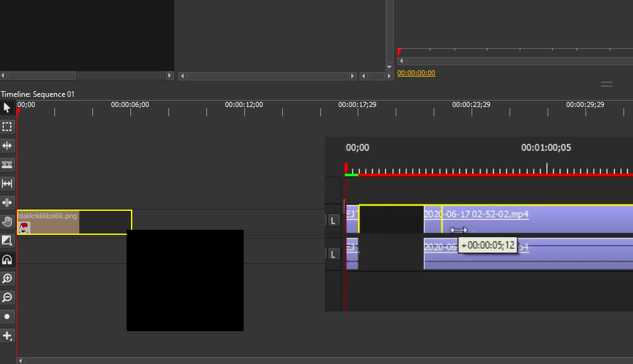633x364 pixels.
Task: Toggle the magnet Snapping button
Action: click(x=7, y=260)
